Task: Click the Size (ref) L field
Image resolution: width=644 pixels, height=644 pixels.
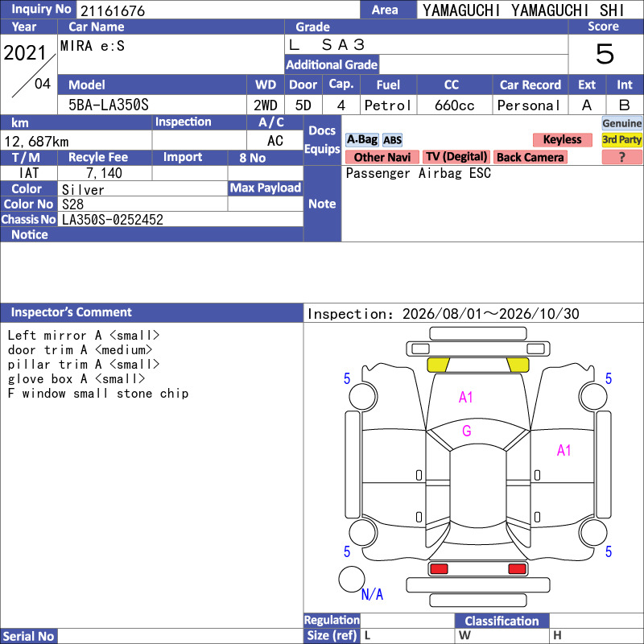Action: point(407,635)
